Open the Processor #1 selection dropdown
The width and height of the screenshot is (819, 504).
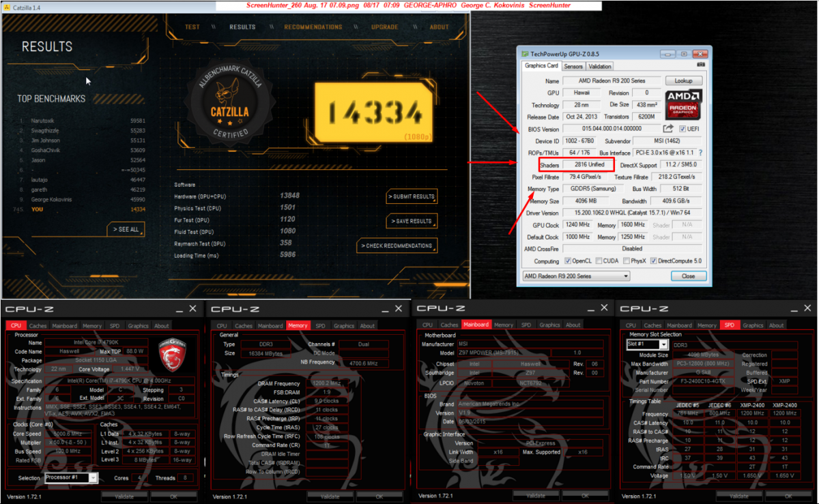tap(71, 477)
